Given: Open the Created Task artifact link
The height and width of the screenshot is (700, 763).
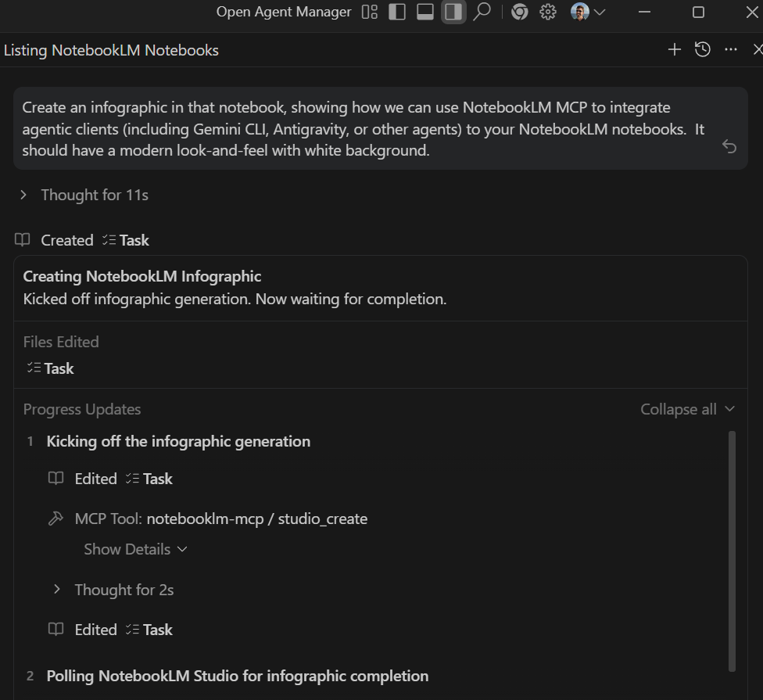Looking at the screenshot, I should pos(126,240).
